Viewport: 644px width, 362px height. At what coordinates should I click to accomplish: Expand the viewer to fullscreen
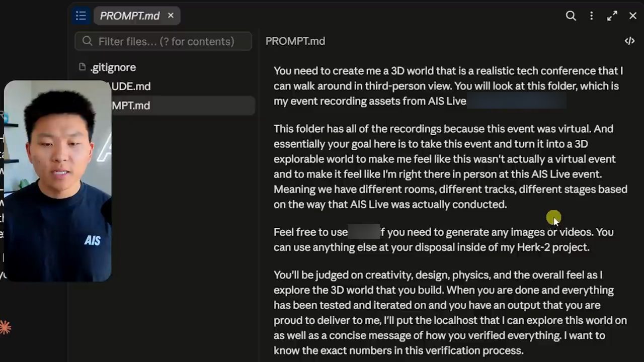click(612, 16)
